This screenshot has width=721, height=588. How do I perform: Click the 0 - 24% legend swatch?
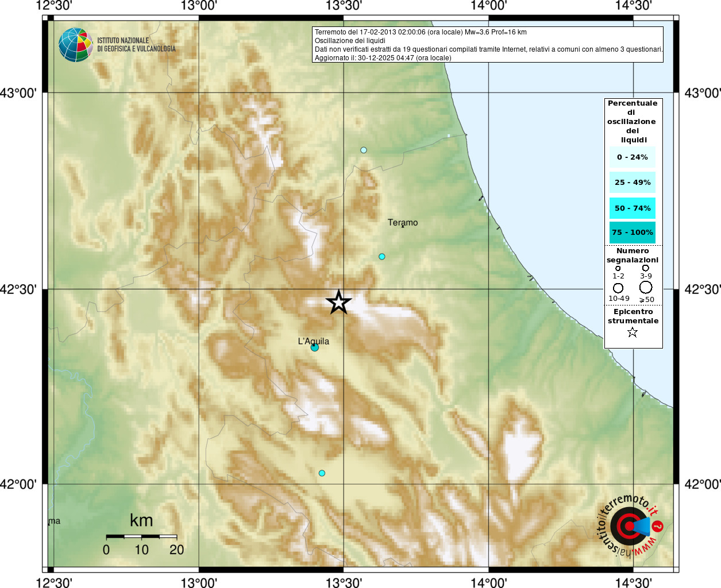pyautogui.click(x=633, y=157)
